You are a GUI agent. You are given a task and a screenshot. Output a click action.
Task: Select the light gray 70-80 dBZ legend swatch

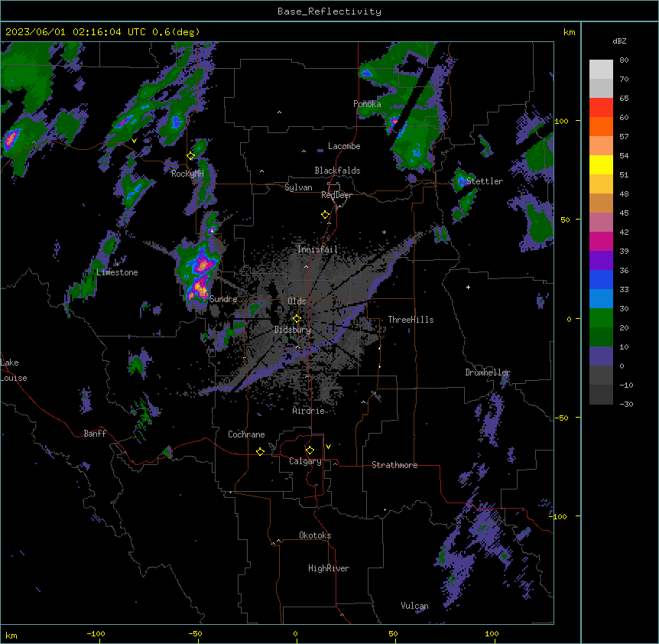[601, 70]
